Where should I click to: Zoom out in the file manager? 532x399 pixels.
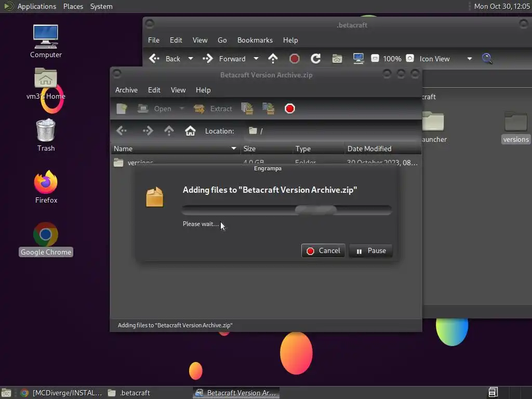(375, 58)
